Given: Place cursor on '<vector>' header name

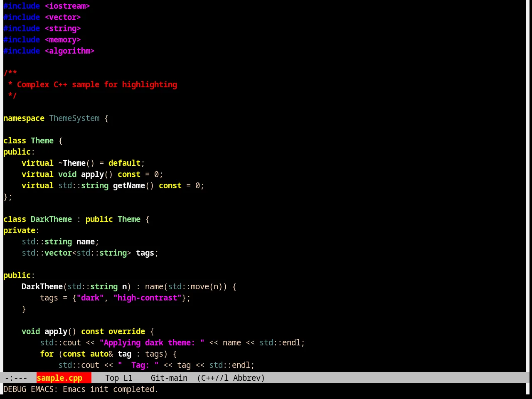Looking at the screenshot, I should [x=63, y=17].
